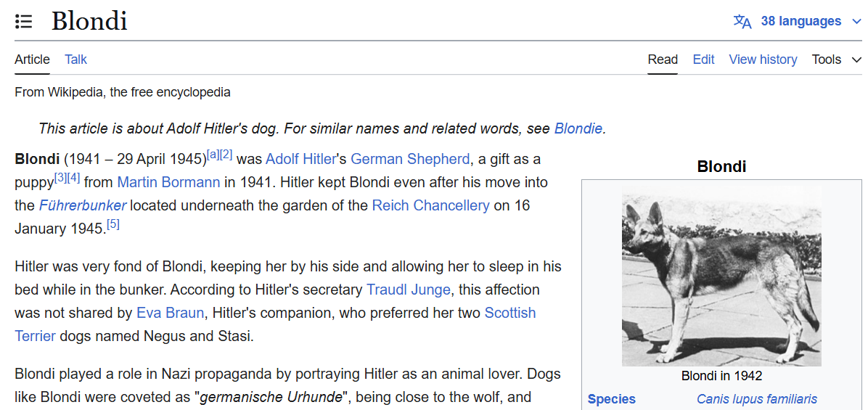Open the Tools dropdown menu
This screenshot has width=868, height=410.
coord(836,60)
